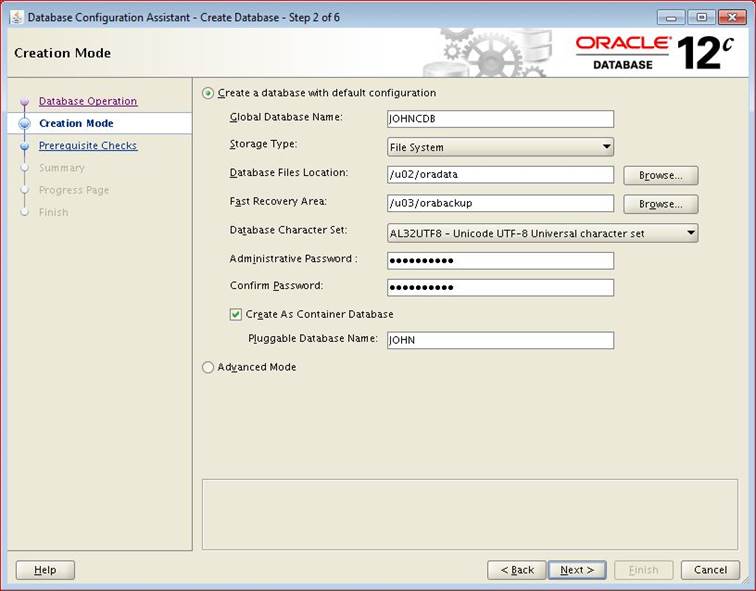
Task: Browse for Database Files Location
Action: point(661,175)
